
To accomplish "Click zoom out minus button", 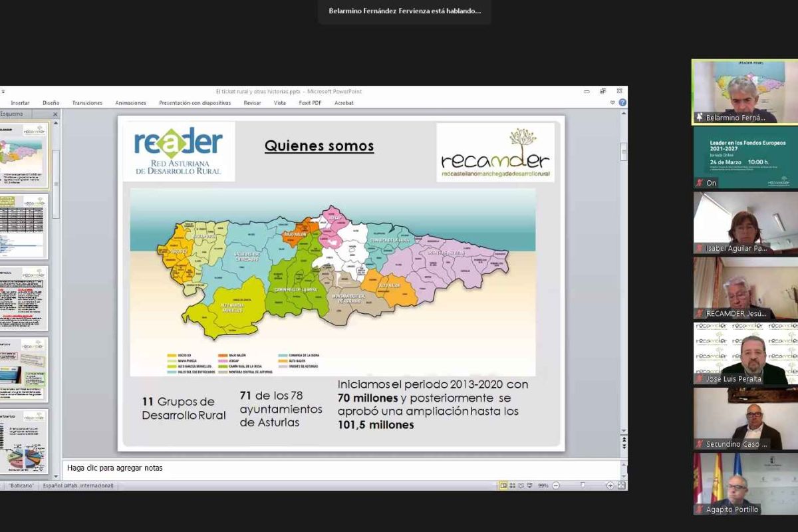I will [556, 485].
